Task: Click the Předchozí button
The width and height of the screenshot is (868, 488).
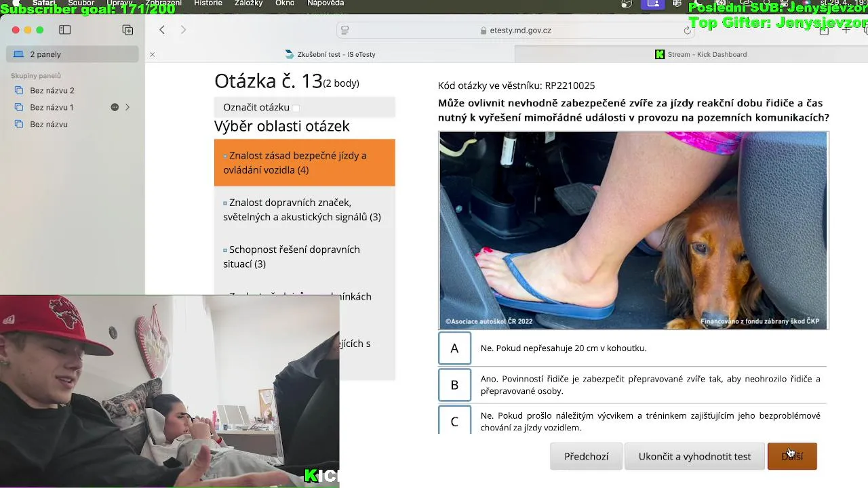Action: click(586, 456)
